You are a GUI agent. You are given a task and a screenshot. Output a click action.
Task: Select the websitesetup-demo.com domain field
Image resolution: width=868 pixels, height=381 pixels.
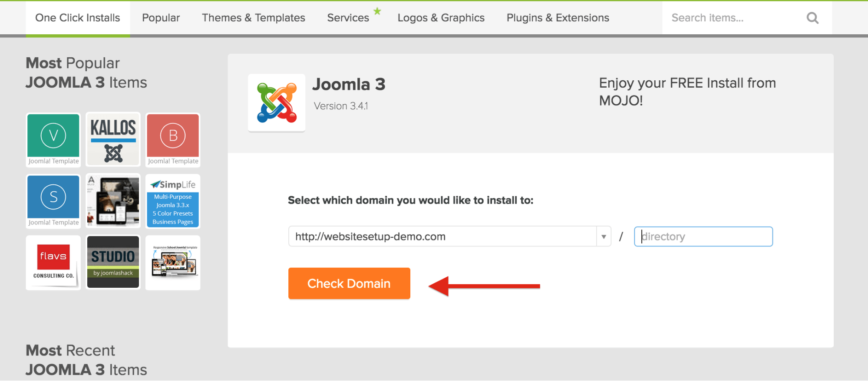[442, 236]
